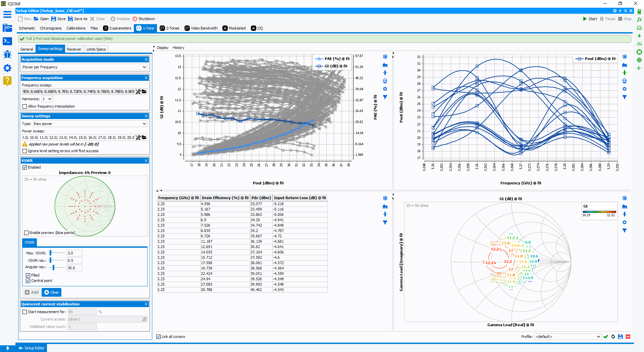644x352 pixels.
Task: Open the Harmonics dropdown
Action: [x=47, y=99]
